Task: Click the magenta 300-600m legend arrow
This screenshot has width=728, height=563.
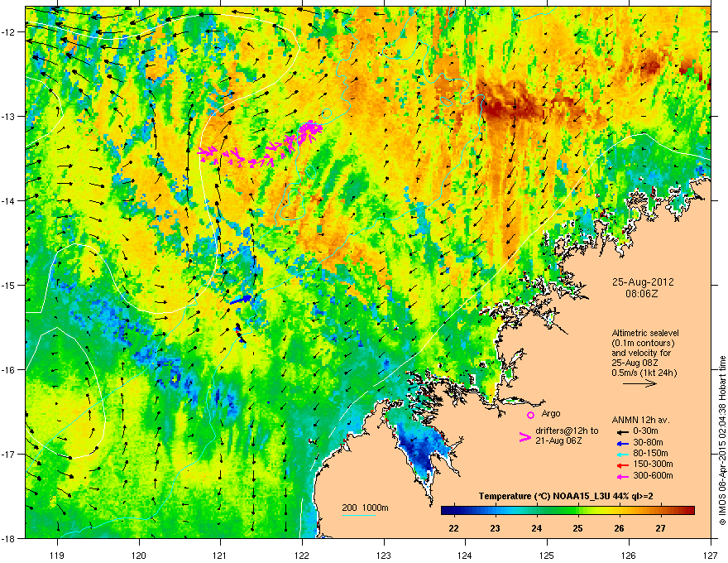Action: click(x=622, y=476)
